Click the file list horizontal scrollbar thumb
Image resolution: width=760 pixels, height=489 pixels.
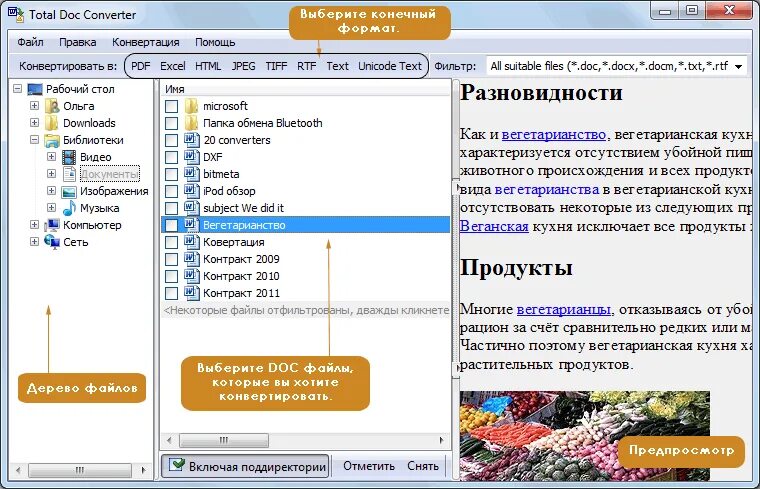pyautogui.click(x=223, y=441)
